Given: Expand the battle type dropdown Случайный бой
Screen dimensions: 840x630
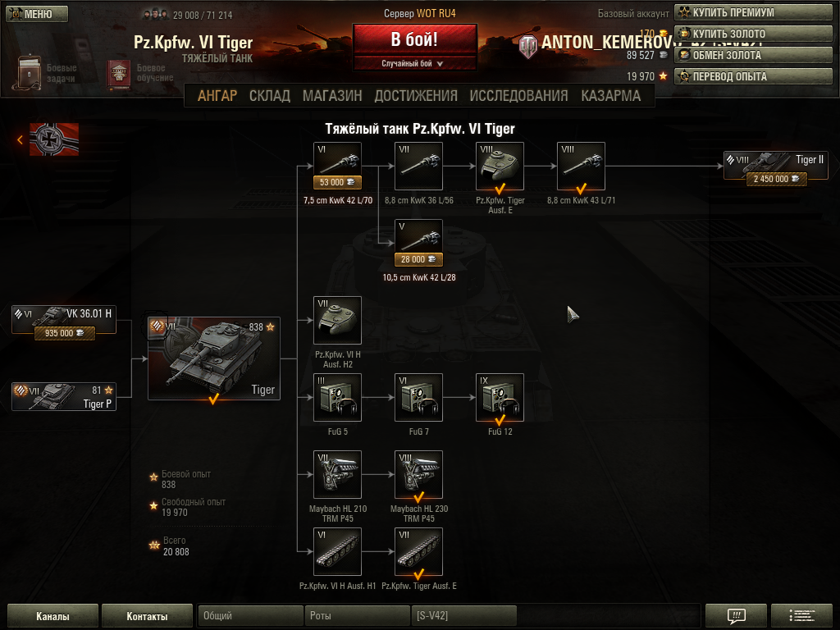Looking at the screenshot, I should point(414,63).
